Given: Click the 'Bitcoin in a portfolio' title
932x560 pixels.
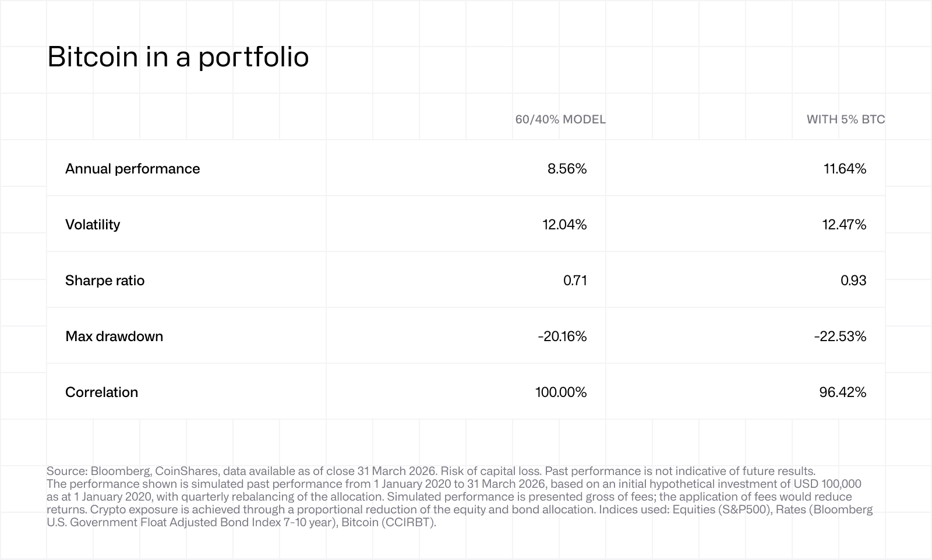Looking at the screenshot, I should pos(178,58).
